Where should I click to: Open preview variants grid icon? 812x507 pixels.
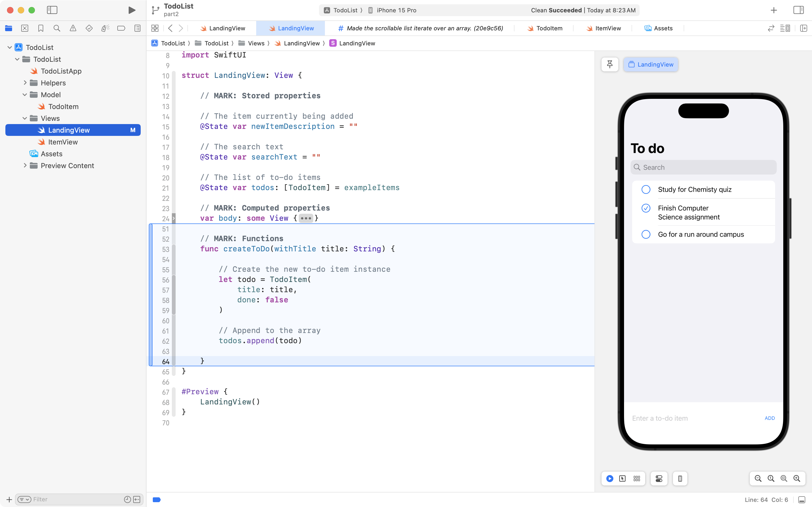point(636,479)
